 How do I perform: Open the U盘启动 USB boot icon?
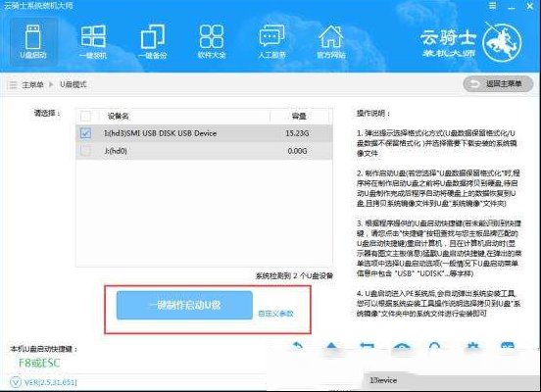[x=33, y=41]
